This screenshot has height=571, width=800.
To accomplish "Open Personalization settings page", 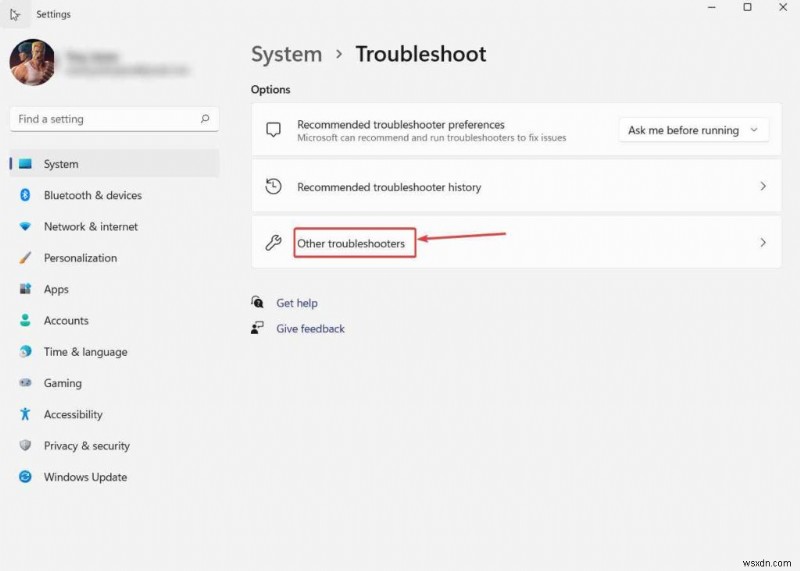I will tap(114, 258).
